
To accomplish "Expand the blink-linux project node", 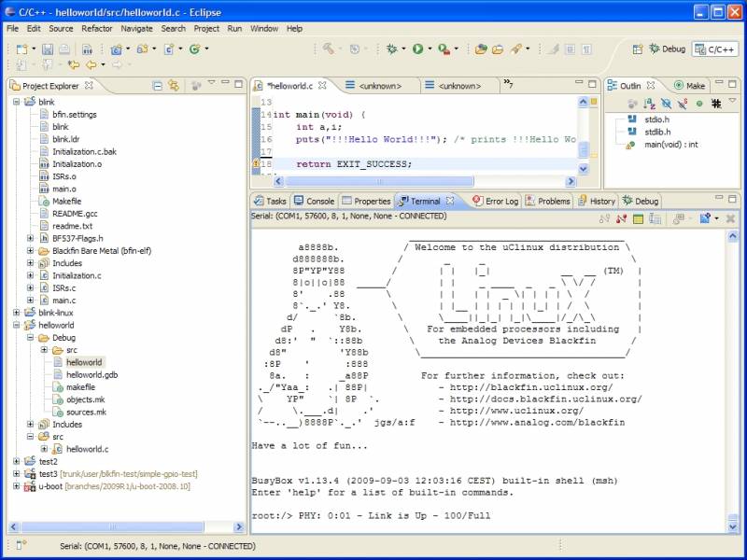I will 17,313.
